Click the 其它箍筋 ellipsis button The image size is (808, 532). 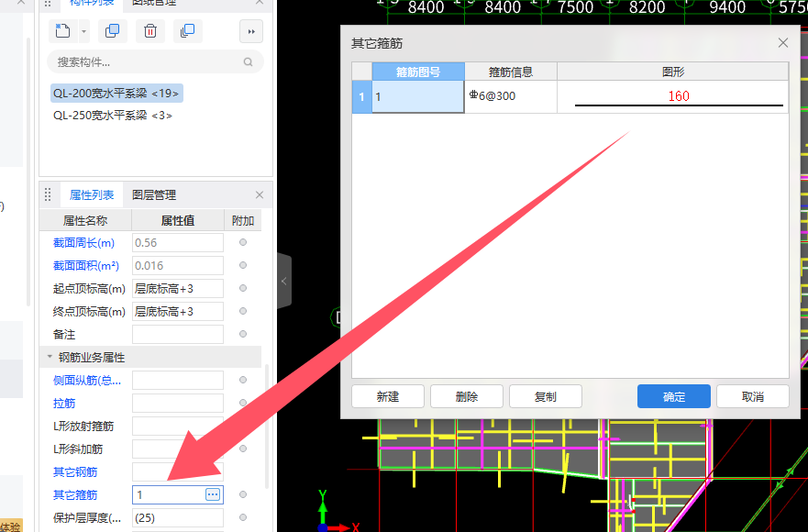point(212,494)
